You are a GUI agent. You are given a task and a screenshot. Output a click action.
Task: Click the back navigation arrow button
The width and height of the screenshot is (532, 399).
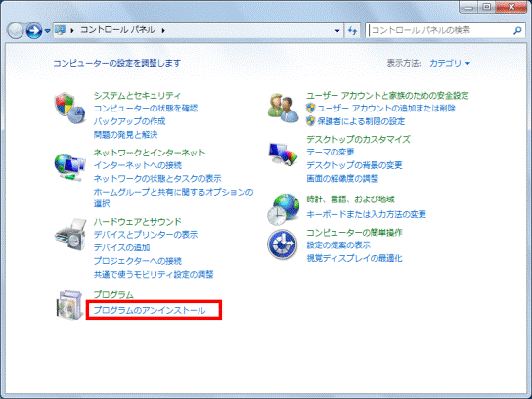click(x=15, y=31)
